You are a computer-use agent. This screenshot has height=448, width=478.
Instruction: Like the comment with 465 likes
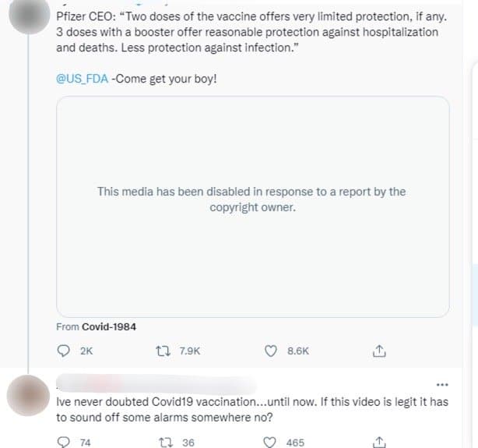(x=271, y=443)
